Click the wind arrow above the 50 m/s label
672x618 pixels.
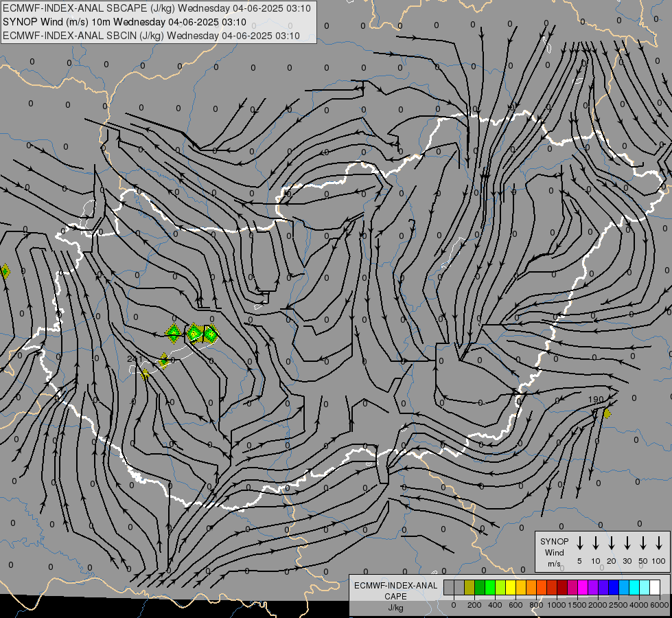(x=643, y=542)
